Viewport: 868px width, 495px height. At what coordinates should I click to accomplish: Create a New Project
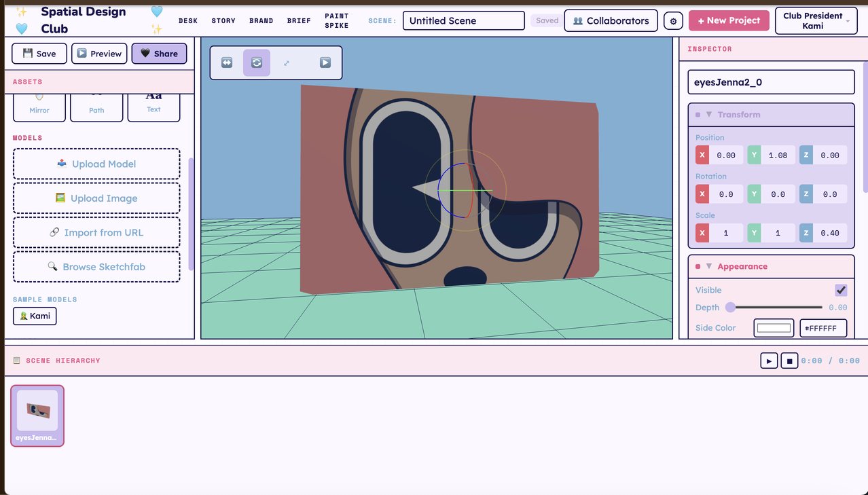pos(729,20)
